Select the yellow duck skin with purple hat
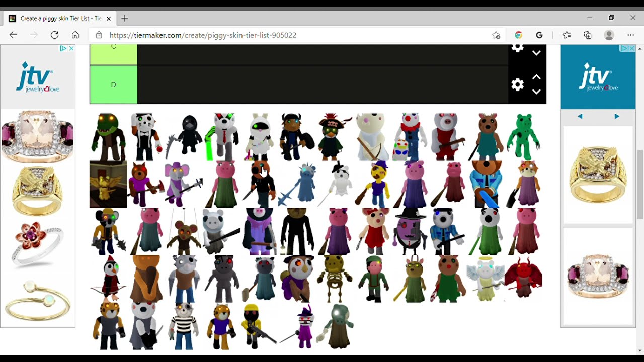644x362 pixels. [x=372, y=184]
